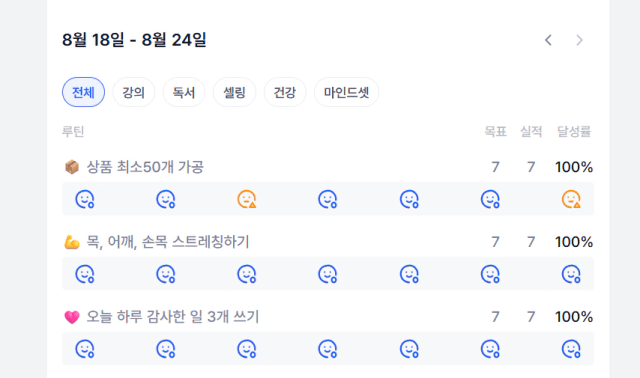This screenshot has height=378, width=640.
Task: Go to next week with right chevron
Action: (x=579, y=40)
